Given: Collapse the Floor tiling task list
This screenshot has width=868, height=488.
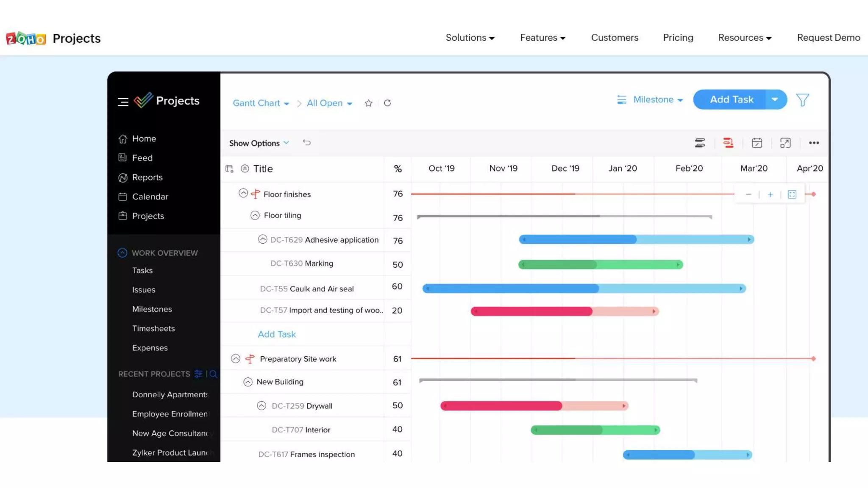Looking at the screenshot, I should point(255,216).
